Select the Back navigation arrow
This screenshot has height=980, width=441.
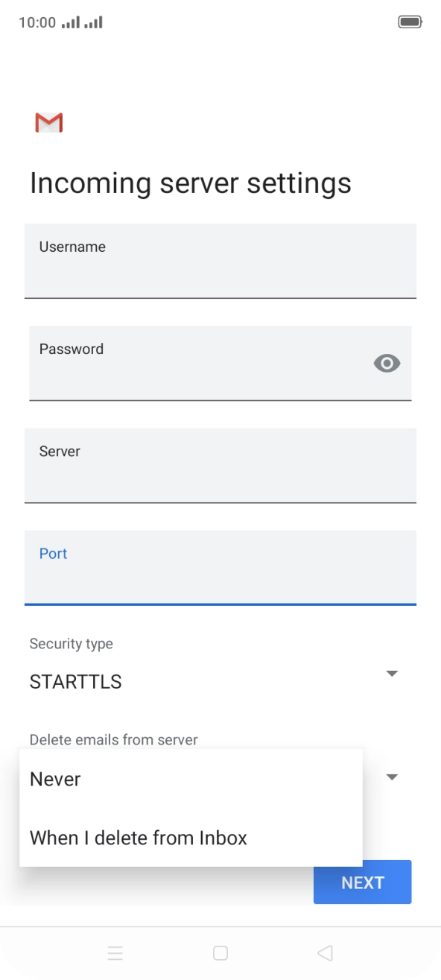point(324,952)
